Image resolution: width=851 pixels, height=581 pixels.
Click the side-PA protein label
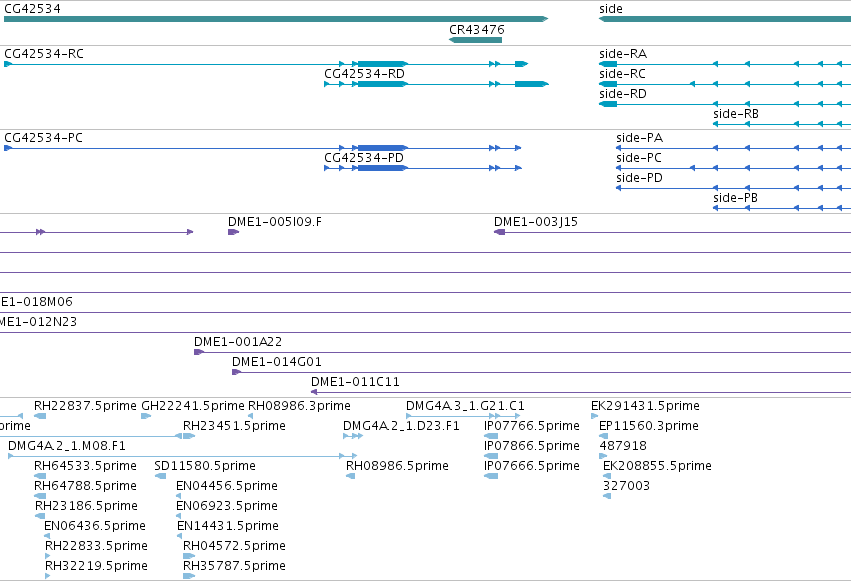[x=639, y=138]
